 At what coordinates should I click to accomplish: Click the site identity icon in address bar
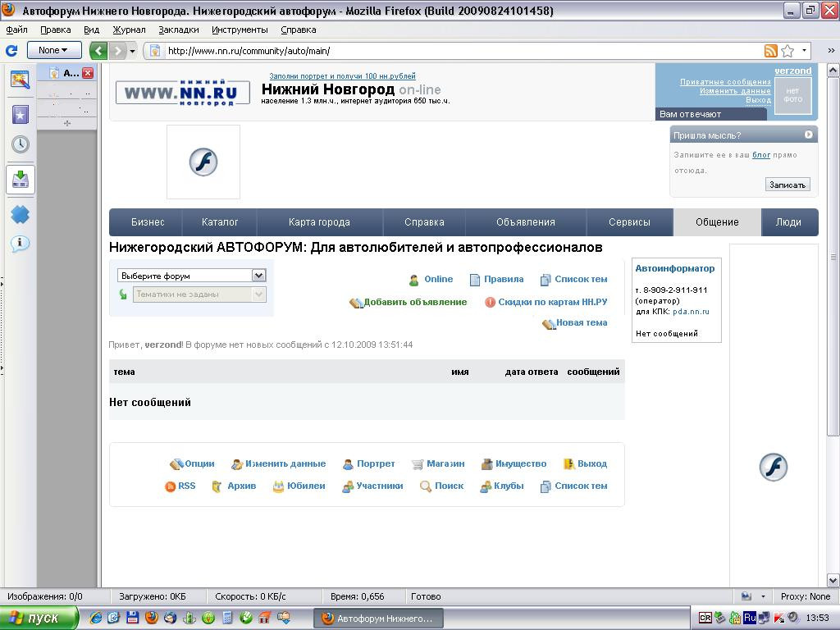click(155, 51)
